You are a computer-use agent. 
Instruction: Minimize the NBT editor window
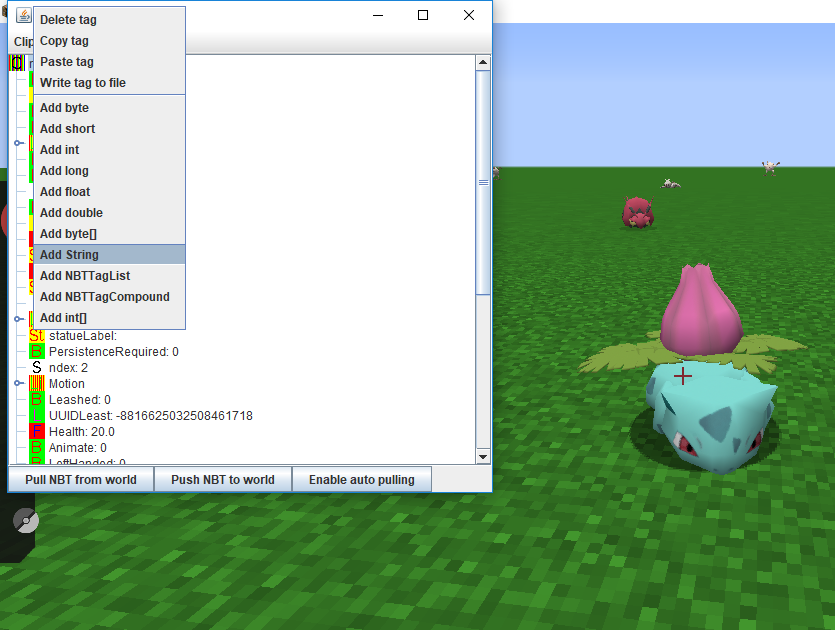[378, 15]
